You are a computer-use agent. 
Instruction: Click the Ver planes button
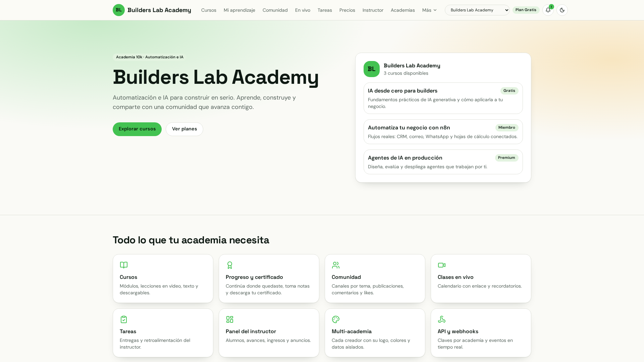(184, 129)
